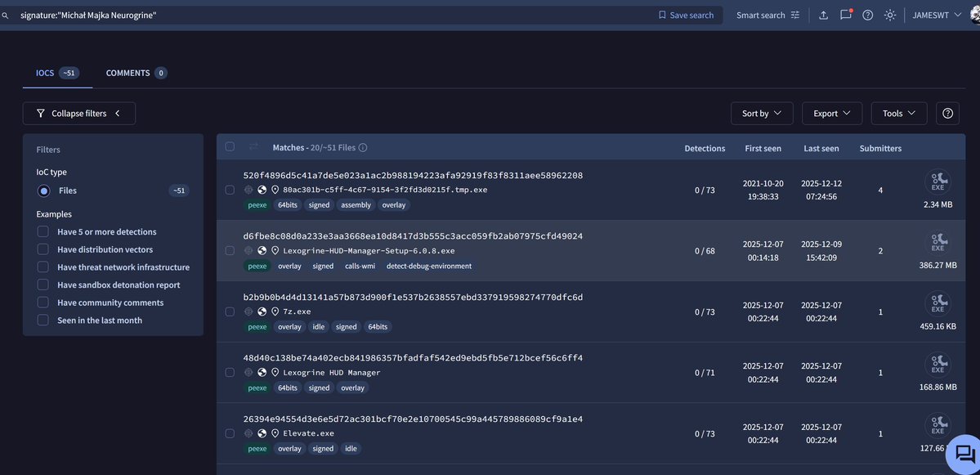Click the upload file icon in the top bar
The width and height of the screenshot is (980, 475).
point(824,15)
